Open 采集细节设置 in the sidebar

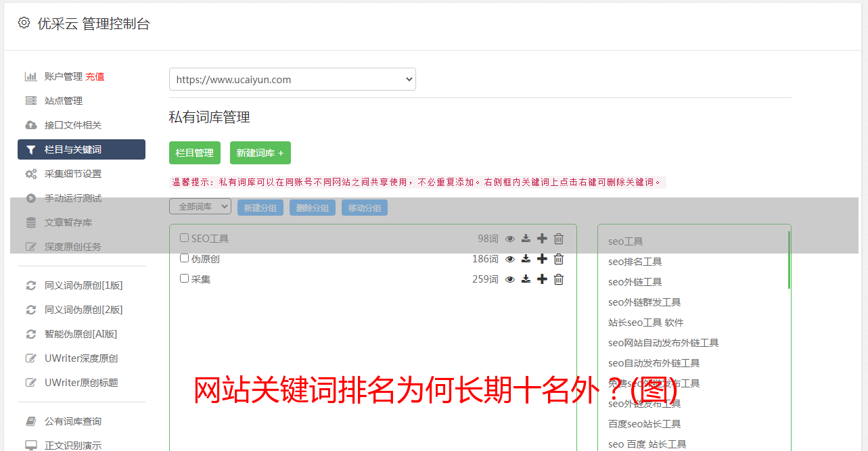click(73, 174)
